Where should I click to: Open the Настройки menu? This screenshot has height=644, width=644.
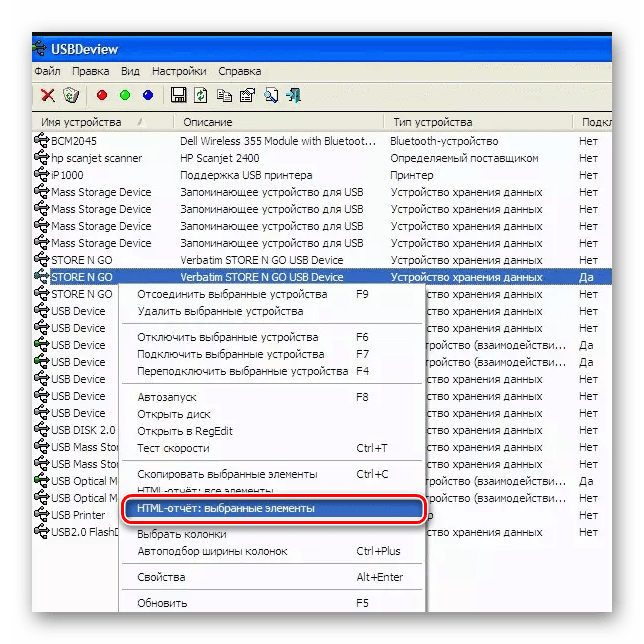click(x=179, y=72)
